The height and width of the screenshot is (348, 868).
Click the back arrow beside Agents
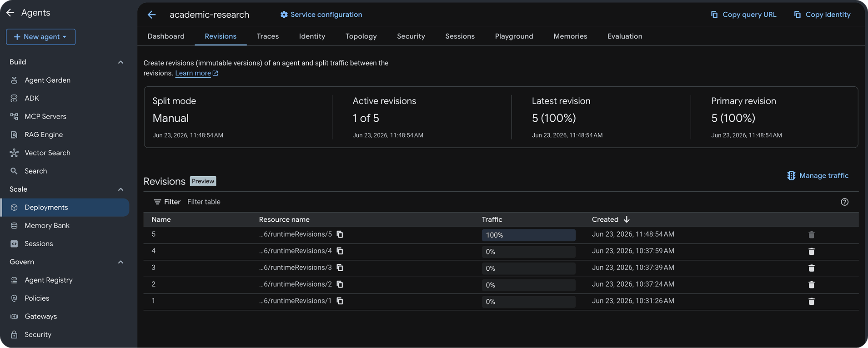point(10,13)
